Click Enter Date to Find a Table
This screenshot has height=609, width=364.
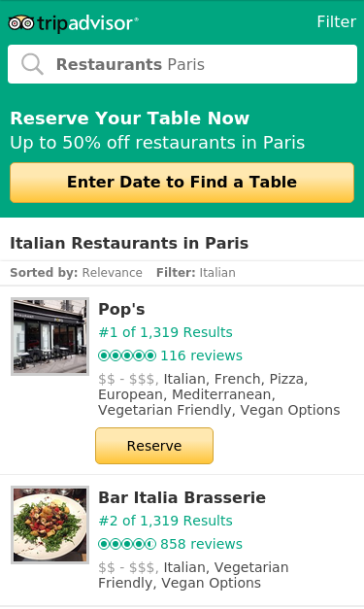click(x=182, y=183)
